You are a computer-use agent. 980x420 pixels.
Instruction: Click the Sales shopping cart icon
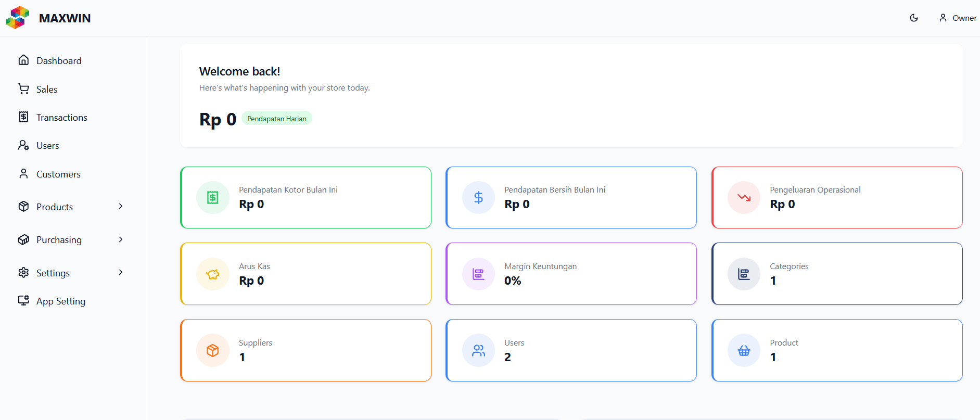point(23,89)
